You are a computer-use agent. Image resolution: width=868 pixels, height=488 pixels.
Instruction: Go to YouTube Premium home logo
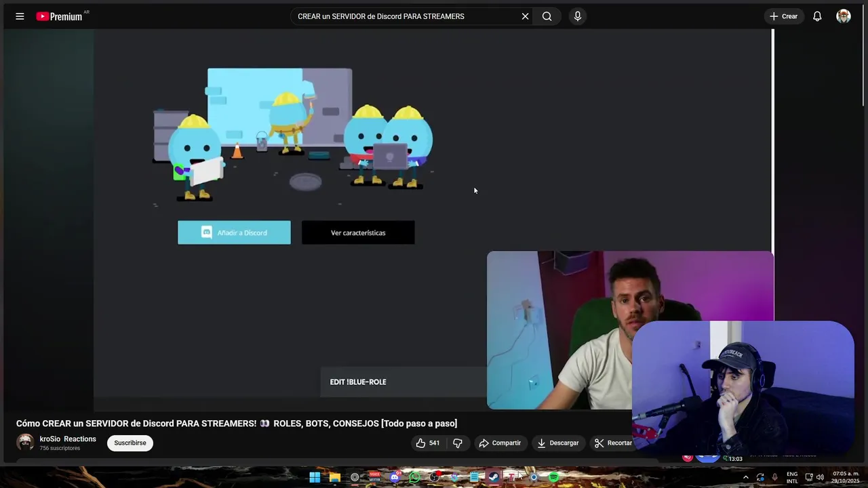60,16
